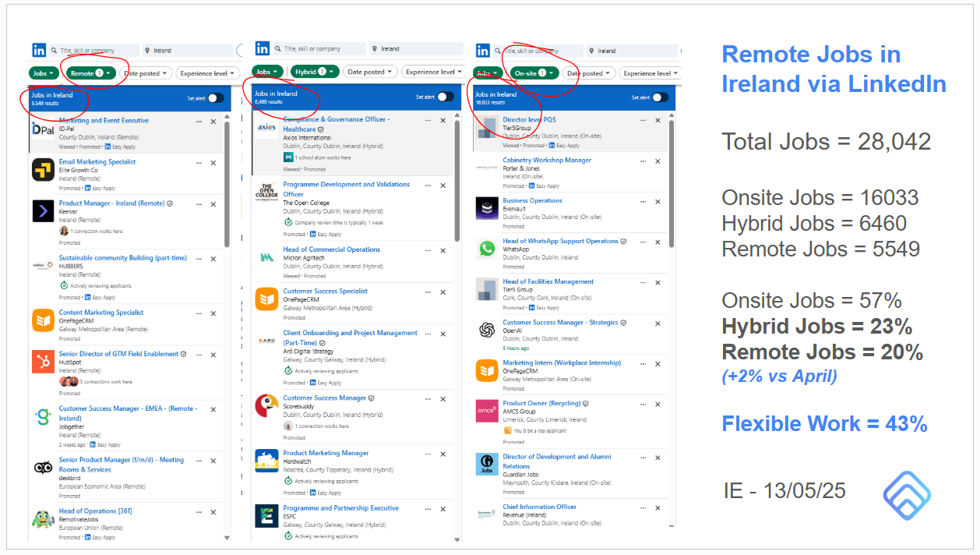The width and height of the screenshot is (980, 555).
Task: Open the Director level PQS job
Action: (530, 120)
